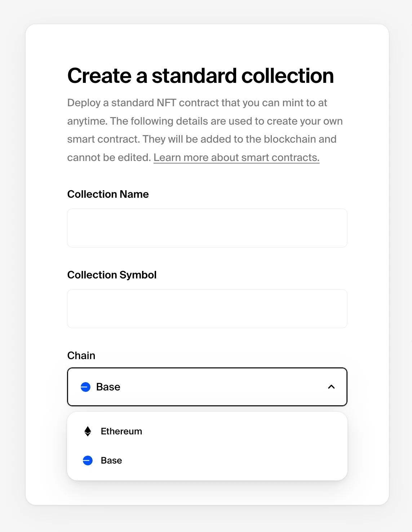Choose Ethereum from the chain options

tap(207, 431)
